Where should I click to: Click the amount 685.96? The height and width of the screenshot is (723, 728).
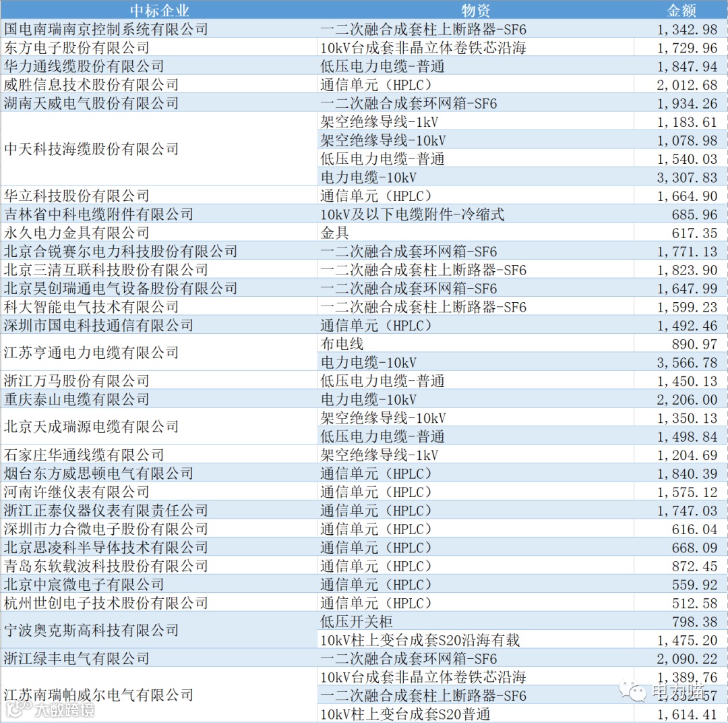[694, 214]
